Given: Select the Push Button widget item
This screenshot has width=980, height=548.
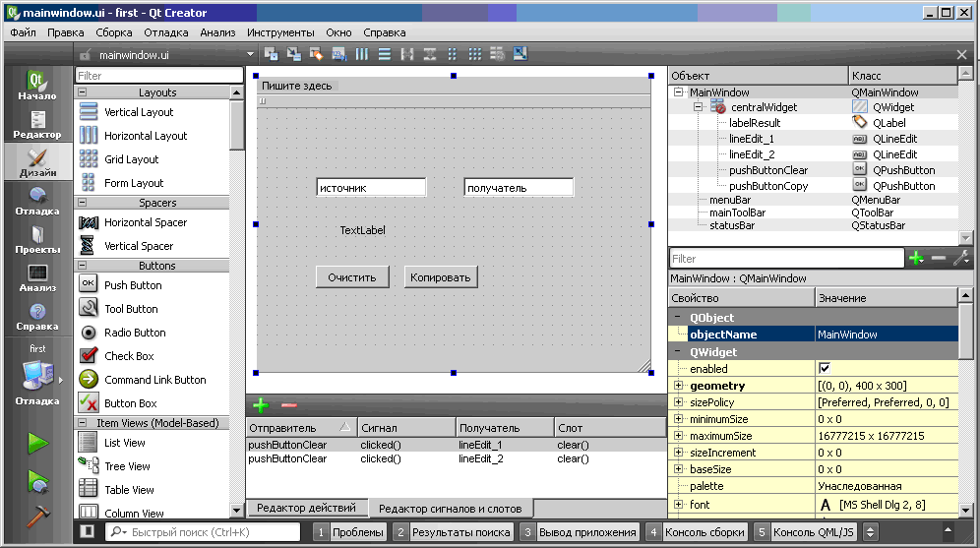Looking at the screenshot, I should pos(133,285).
